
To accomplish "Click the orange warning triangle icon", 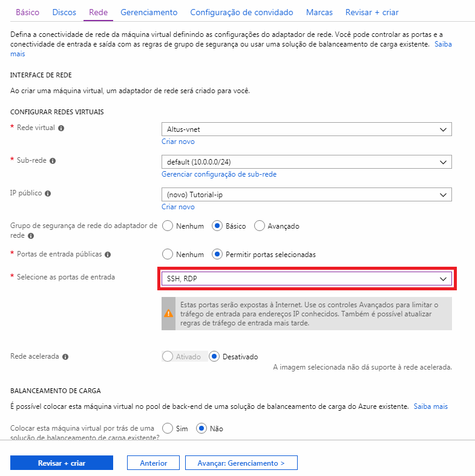I will pyautogui.click(x=168, y=313).
